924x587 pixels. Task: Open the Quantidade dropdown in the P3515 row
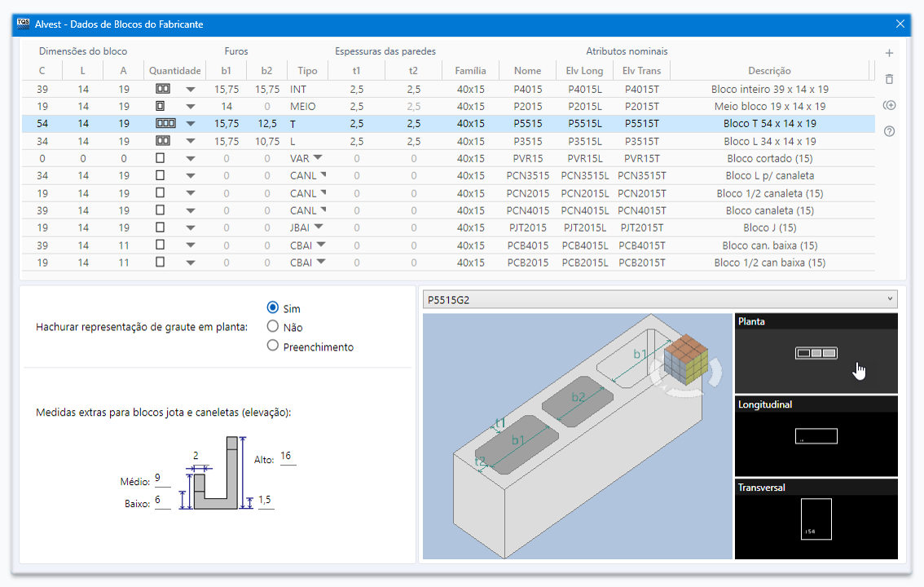191,141
